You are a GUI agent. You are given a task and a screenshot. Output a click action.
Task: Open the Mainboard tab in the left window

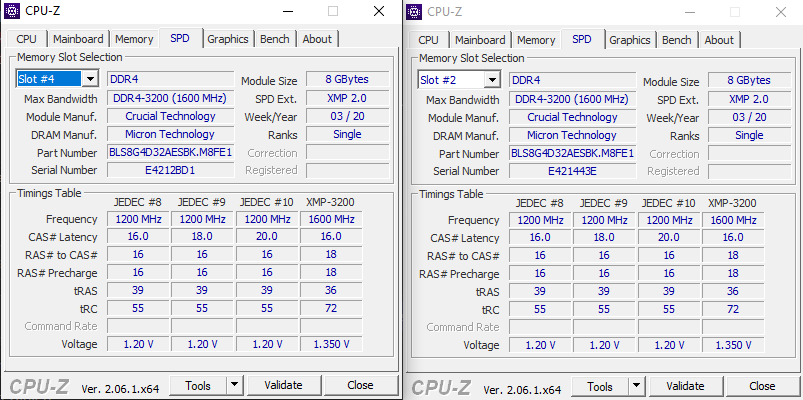pos(78,39)
